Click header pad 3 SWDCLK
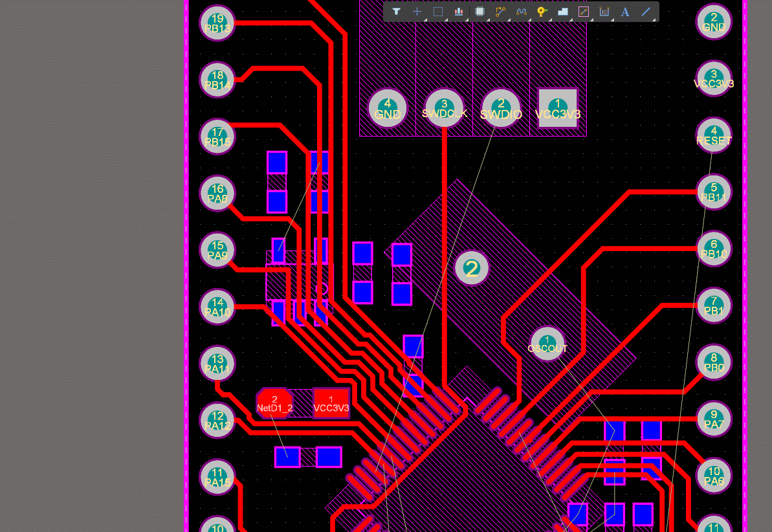 point(444,108)
